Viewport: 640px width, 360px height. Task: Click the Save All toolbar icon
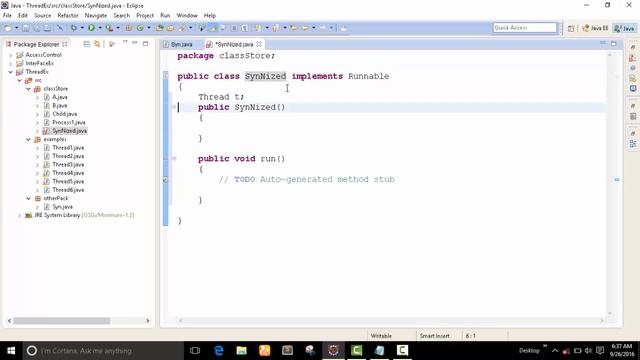click(37, 28)
